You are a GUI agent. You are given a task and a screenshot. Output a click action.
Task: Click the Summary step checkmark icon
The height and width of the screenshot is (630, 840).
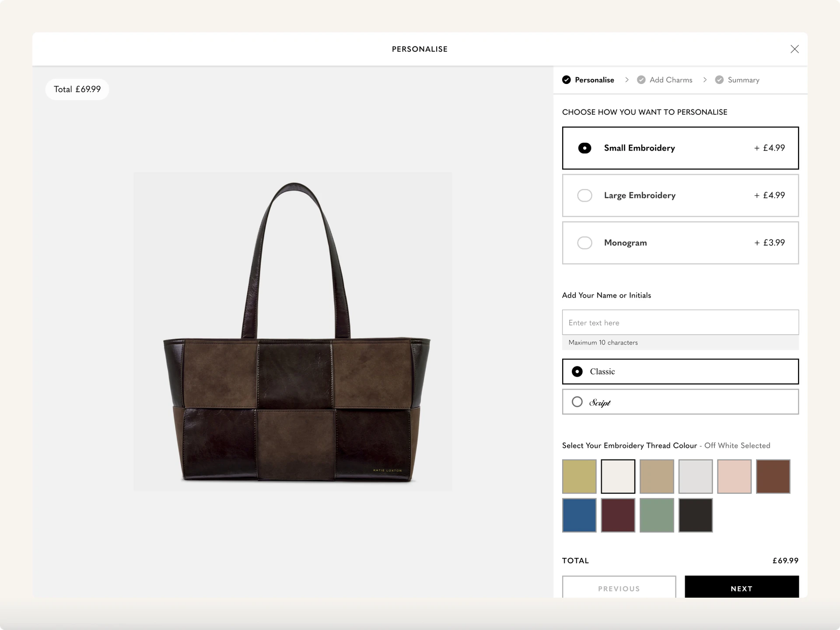pyautogui.click(x=719, y=80)
